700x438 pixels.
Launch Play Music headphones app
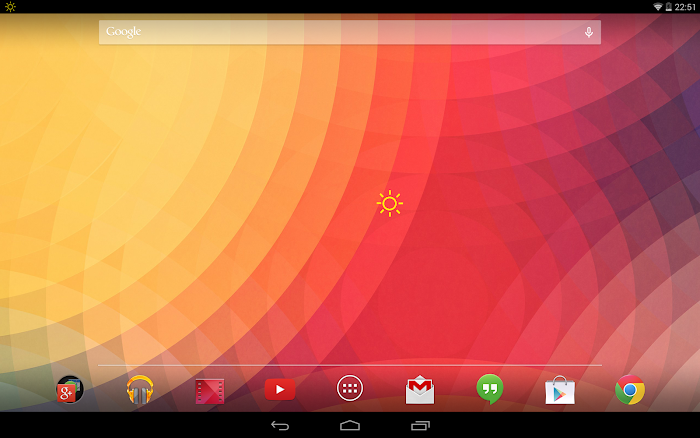point(140,389)
